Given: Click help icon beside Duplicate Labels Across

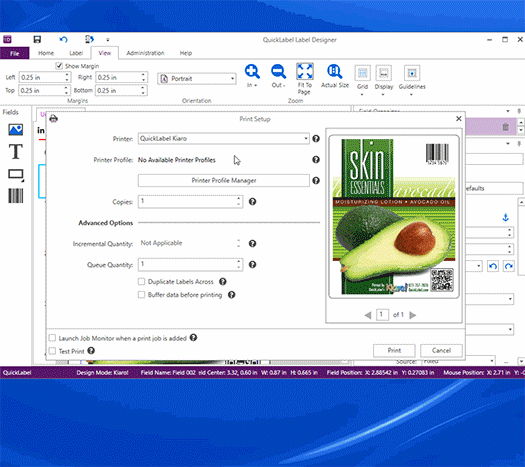Looking at the screenshot, I should (x=223, y=282).
